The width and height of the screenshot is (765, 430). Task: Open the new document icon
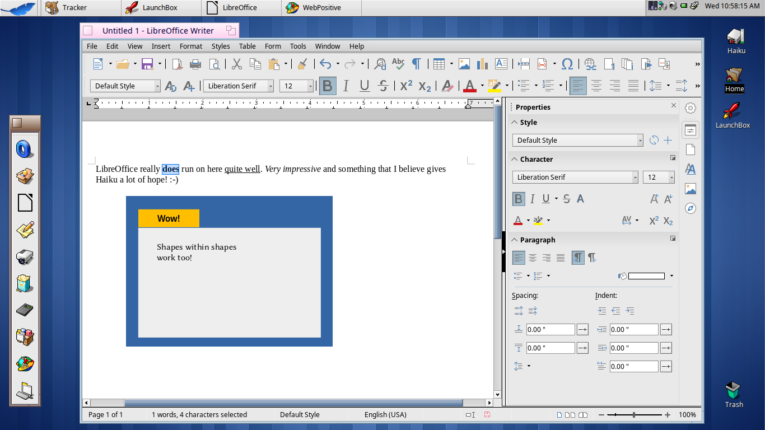(x=98, y=64)
